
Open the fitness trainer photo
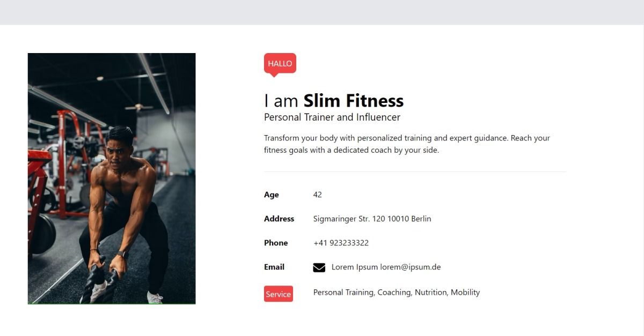point(112,178)
